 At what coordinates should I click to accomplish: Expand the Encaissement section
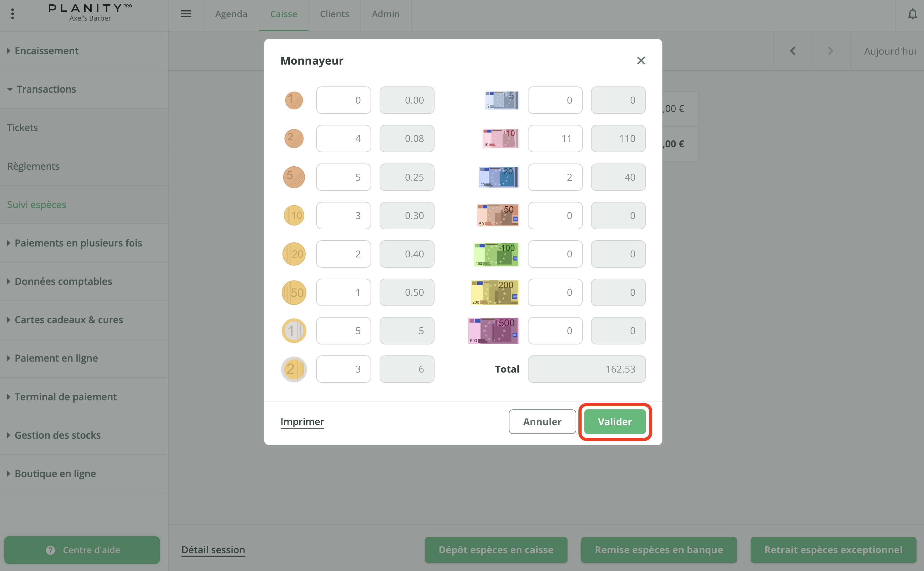[47, 51]
